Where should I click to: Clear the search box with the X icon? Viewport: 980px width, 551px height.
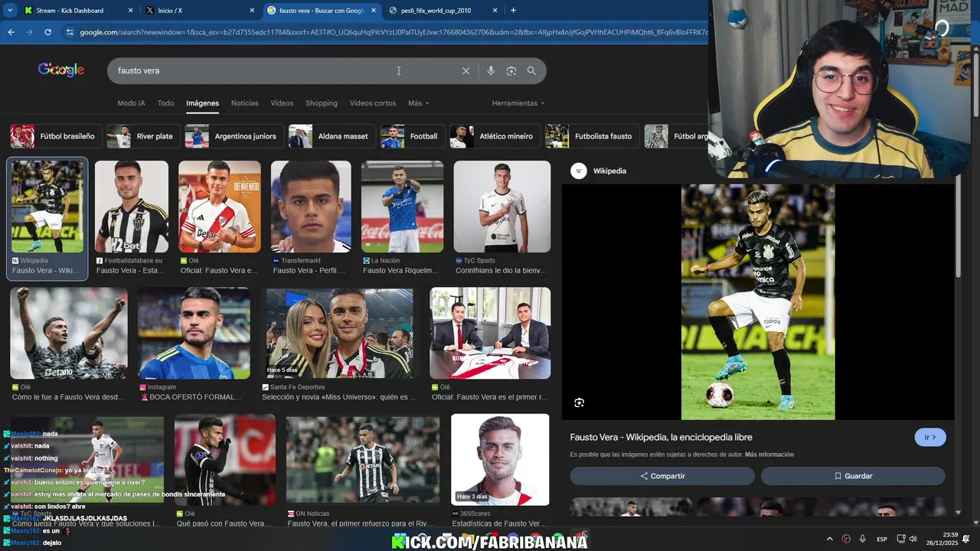tap(465, 70)
